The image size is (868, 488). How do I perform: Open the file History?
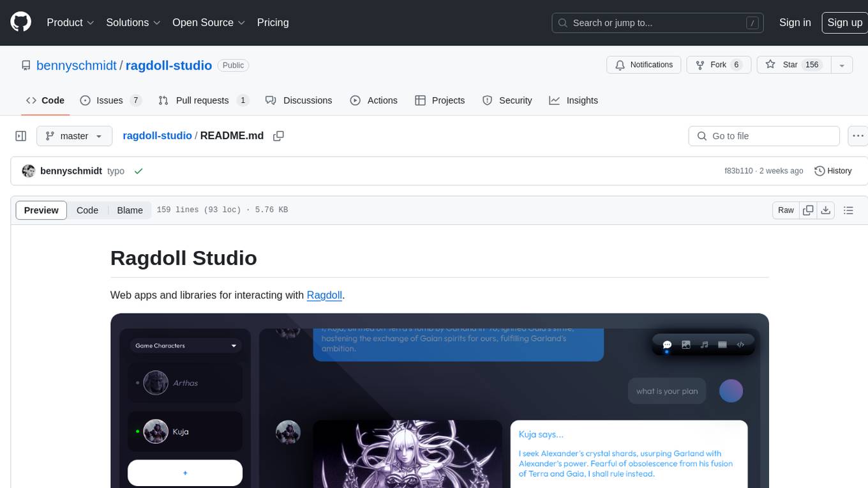click(x=833, y=171)
